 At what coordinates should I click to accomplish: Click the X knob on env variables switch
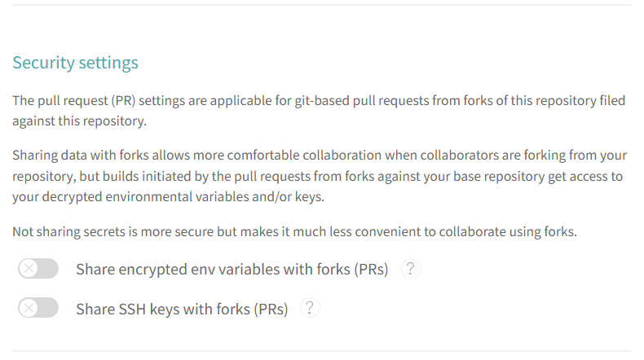click(x=29, y=269)
